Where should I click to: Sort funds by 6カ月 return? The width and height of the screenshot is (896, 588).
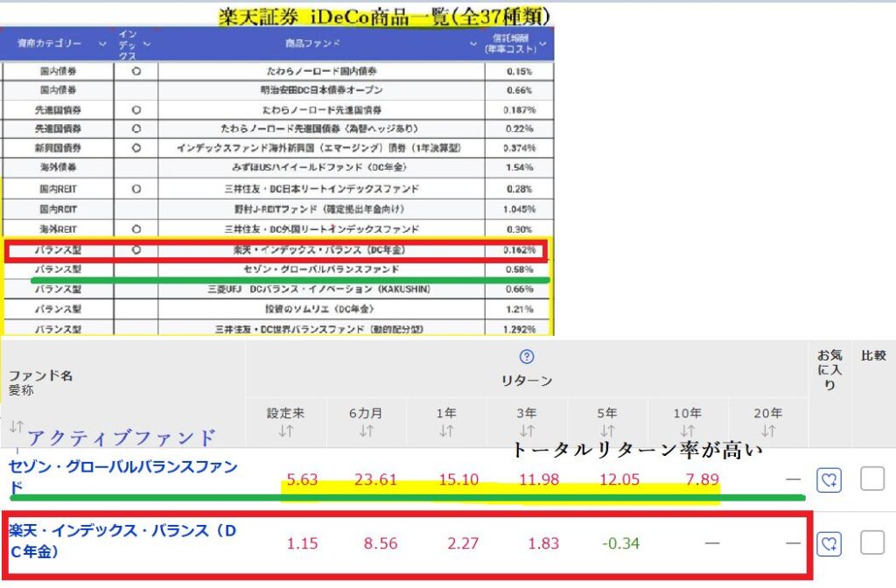point(366,430)
